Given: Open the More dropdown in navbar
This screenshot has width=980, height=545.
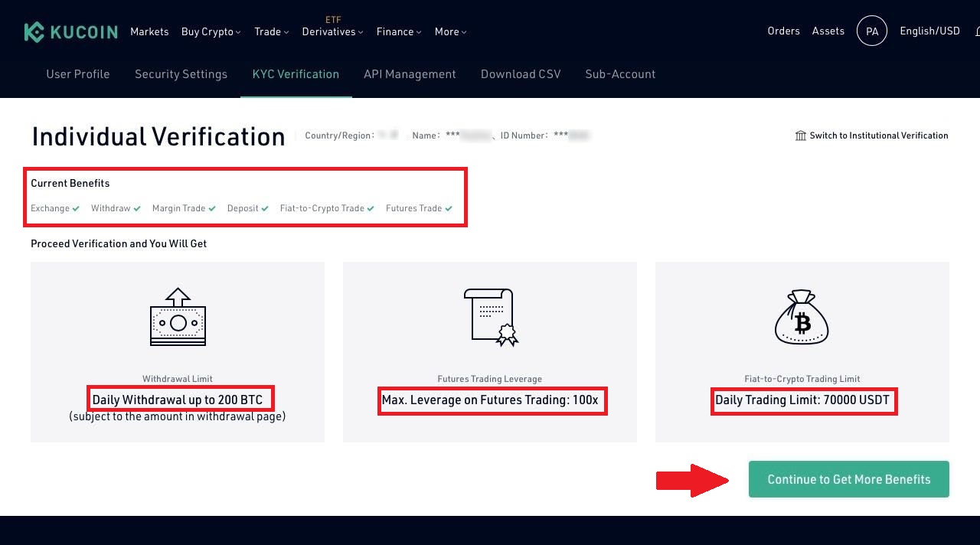Looking at the screenshot, I should [x=450, y=31].
